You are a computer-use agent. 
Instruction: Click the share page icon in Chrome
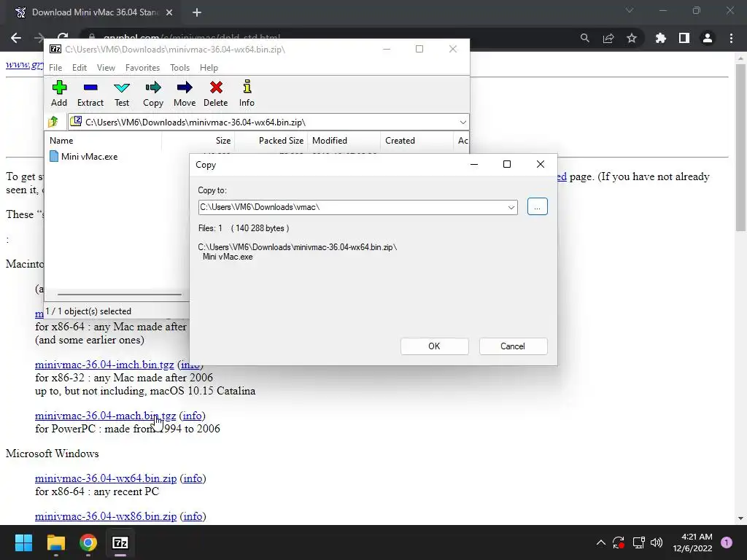(608, 38)
